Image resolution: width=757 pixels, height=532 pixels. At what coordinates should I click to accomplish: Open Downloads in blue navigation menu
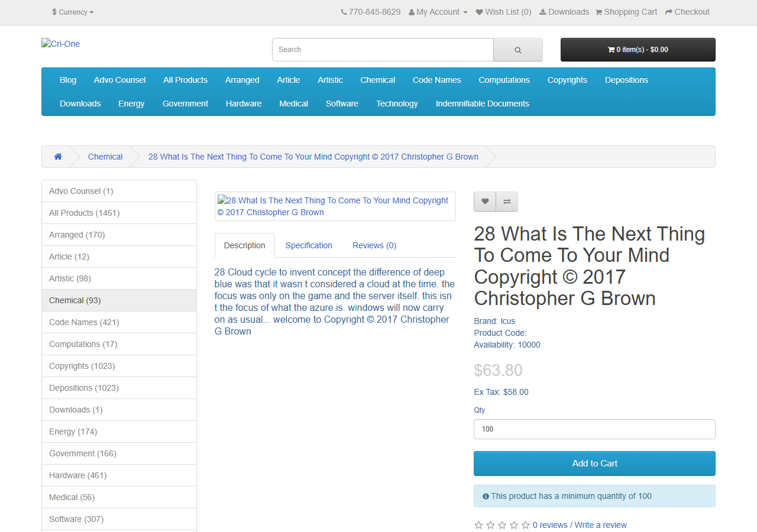coord(80,103)
